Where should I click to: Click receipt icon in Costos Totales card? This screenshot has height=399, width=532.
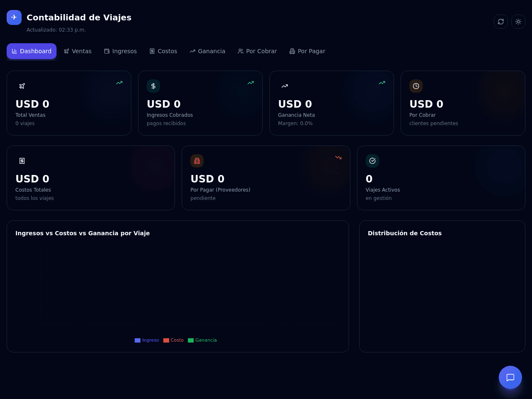point(22,161)
